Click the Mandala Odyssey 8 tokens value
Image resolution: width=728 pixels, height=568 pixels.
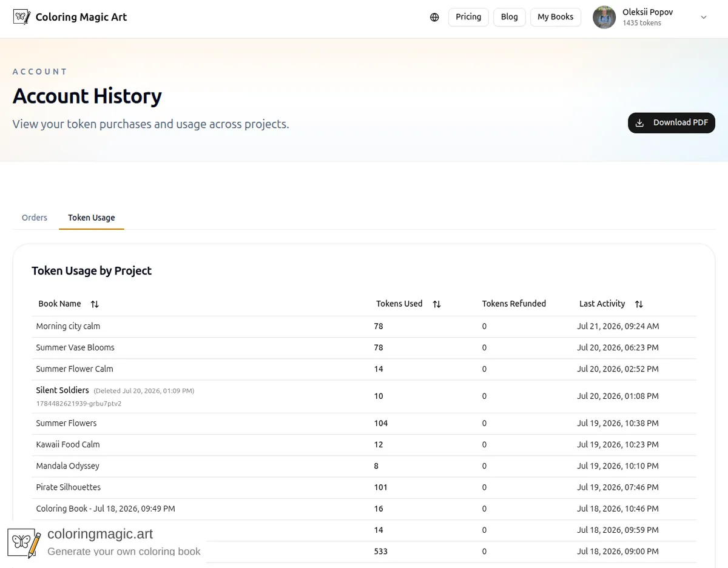376,466
